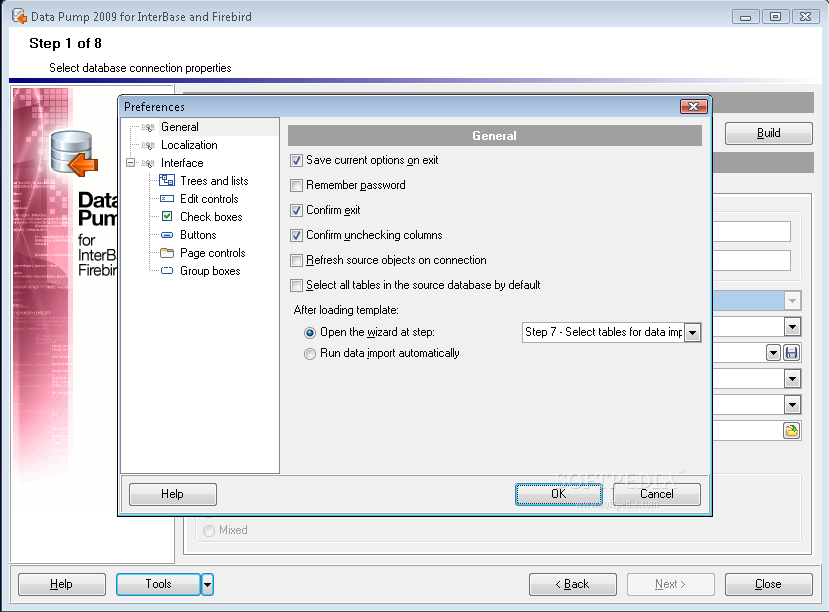Click the Step 7 combo box text field
The image size is (829, 612).
point(603,332)
